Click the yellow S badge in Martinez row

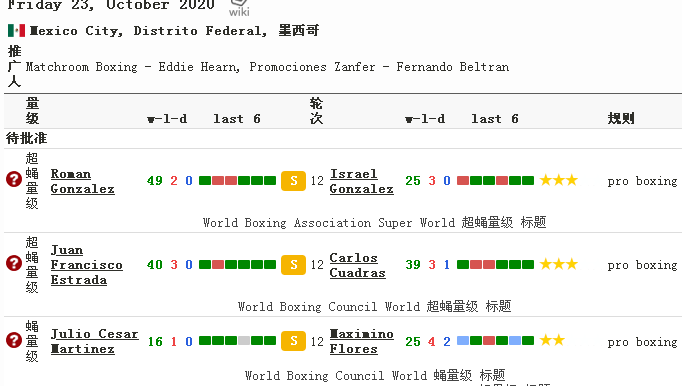(294, 341)
